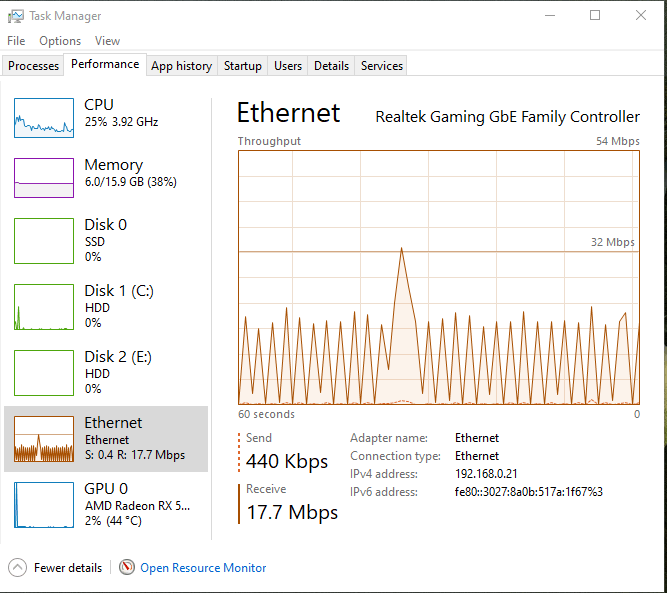Click the '54 Mbps' scale label
The width and height of the screenshot is (667, 593).
[x=618, y=141]
